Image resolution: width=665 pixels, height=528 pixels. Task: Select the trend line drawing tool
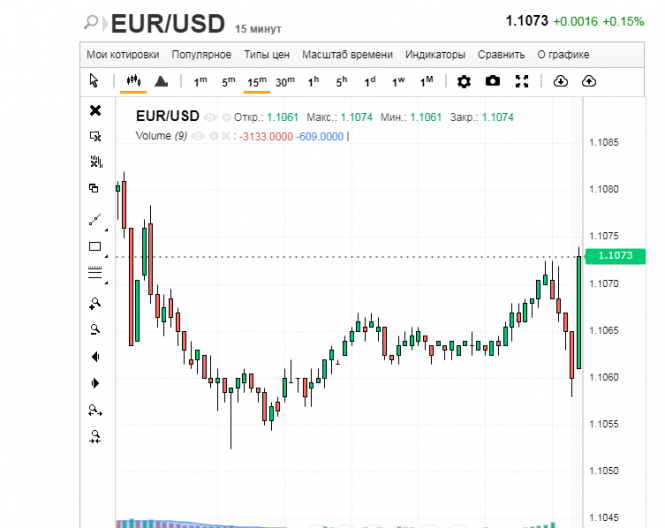pos(95,219)
